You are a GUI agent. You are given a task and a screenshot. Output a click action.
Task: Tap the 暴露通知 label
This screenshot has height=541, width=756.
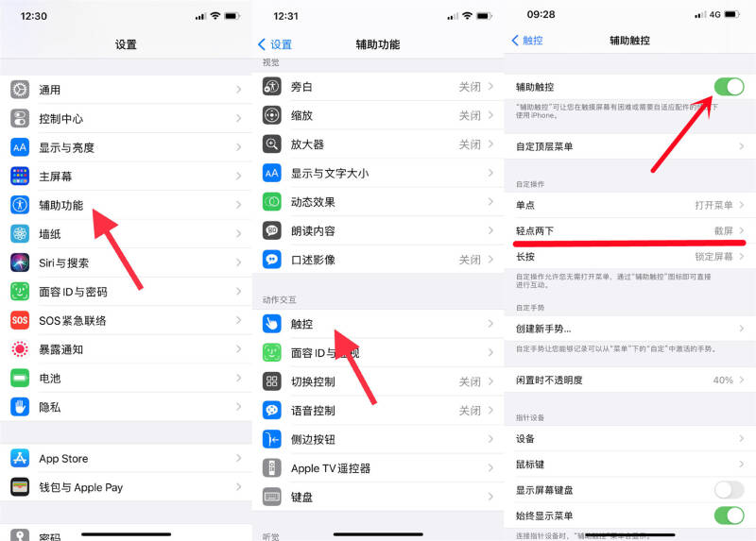60,349
